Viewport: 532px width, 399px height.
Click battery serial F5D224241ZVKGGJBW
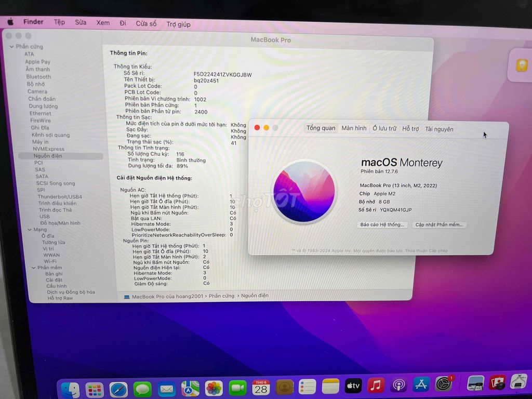pos(222,75)
